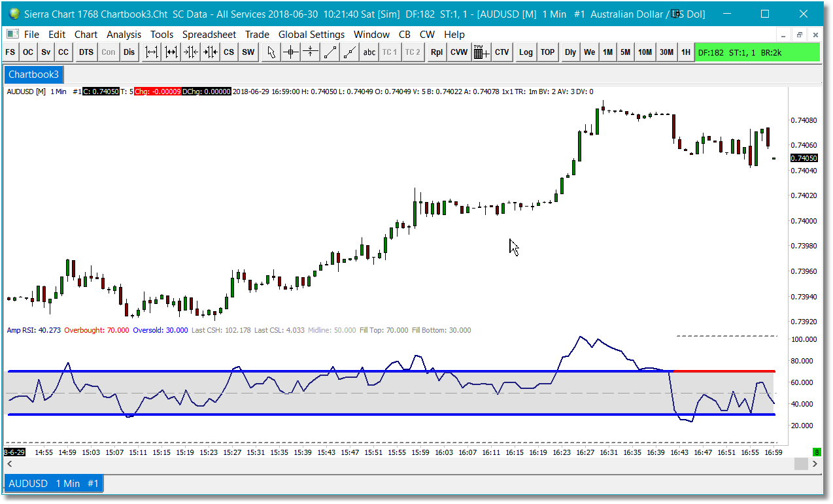Select the pointer arrow tool
The width and height of the screenshot is (833, 504).
click(272, 52)
